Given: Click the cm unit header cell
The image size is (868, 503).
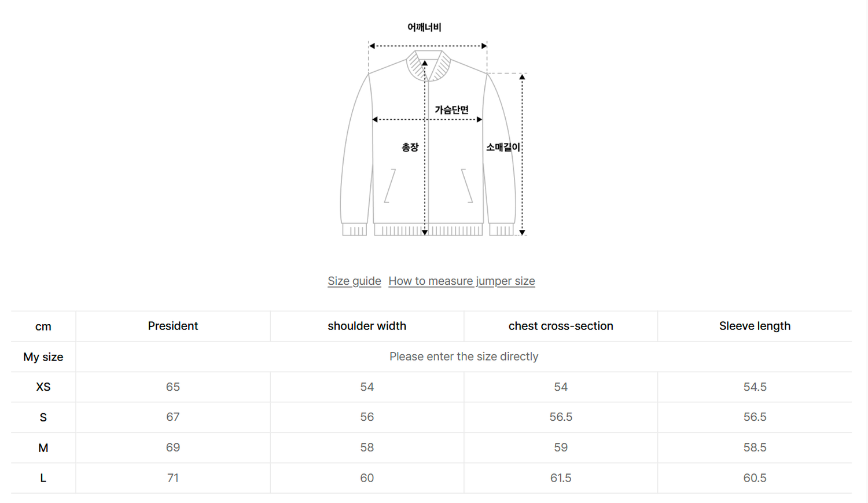Looking at the screenshot, I should click(x=43, y=326).
